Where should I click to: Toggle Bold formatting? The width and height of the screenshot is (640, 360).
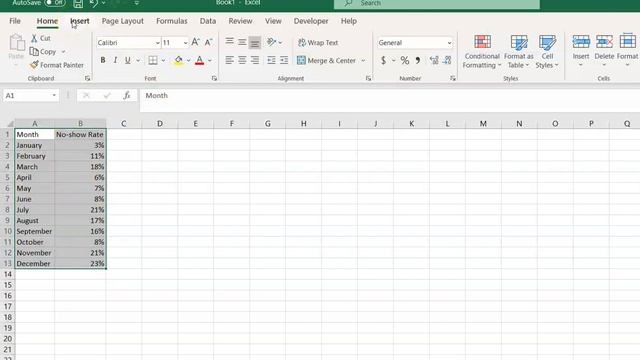pyautogui.click(x=103, y=60)
